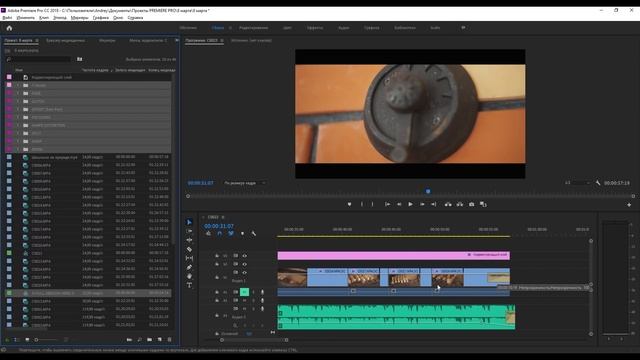Viewport: 640px width, 360px height.
Task: Export frame with the camera icon
Action: [471, 204]
